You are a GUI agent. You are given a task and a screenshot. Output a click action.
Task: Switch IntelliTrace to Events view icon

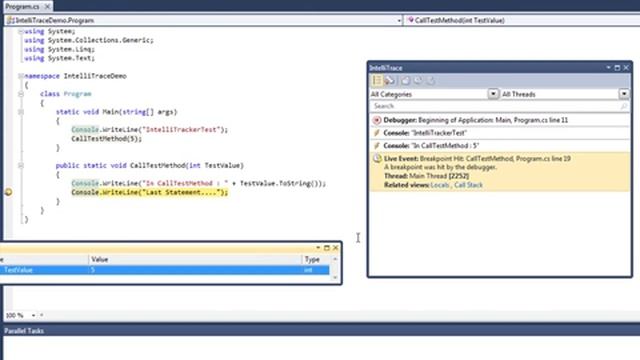377,80
